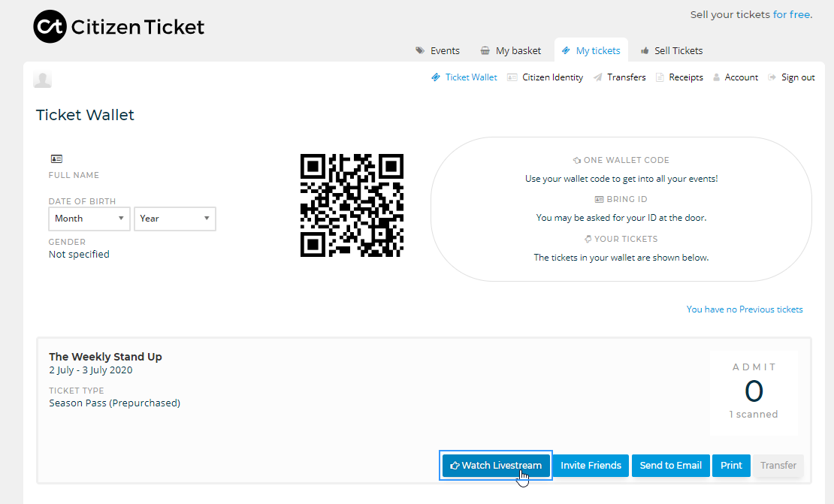Click the 'Not specified' gender value
Image resolution: width=834 pixels, height=504 pixels.
(x=79, y=254)
